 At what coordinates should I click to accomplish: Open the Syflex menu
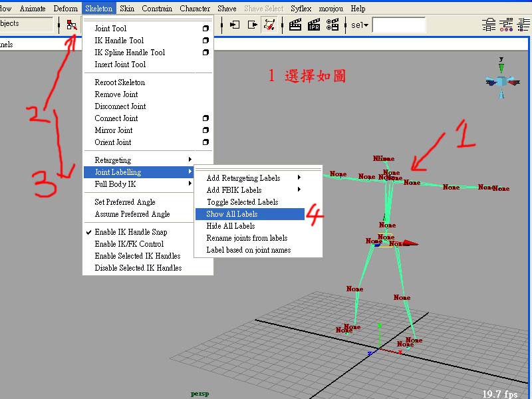pyautogui.click(x=301, y=9)
